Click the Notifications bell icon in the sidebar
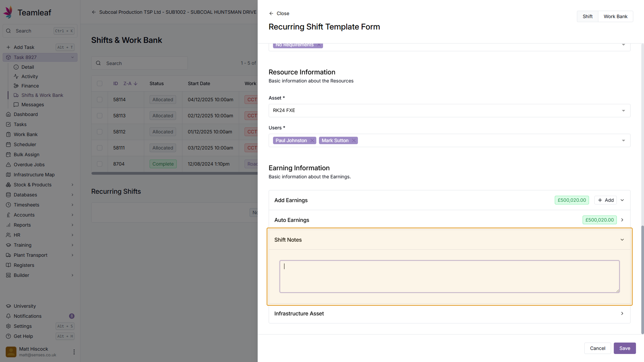Viewport: 644px width, 362px height. tap(8, 316)
